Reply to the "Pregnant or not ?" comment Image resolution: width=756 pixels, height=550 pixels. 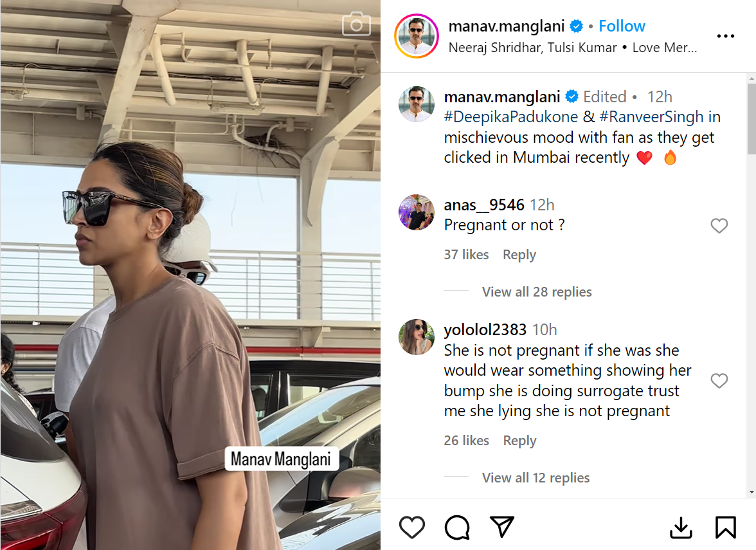tap(519, 255)
